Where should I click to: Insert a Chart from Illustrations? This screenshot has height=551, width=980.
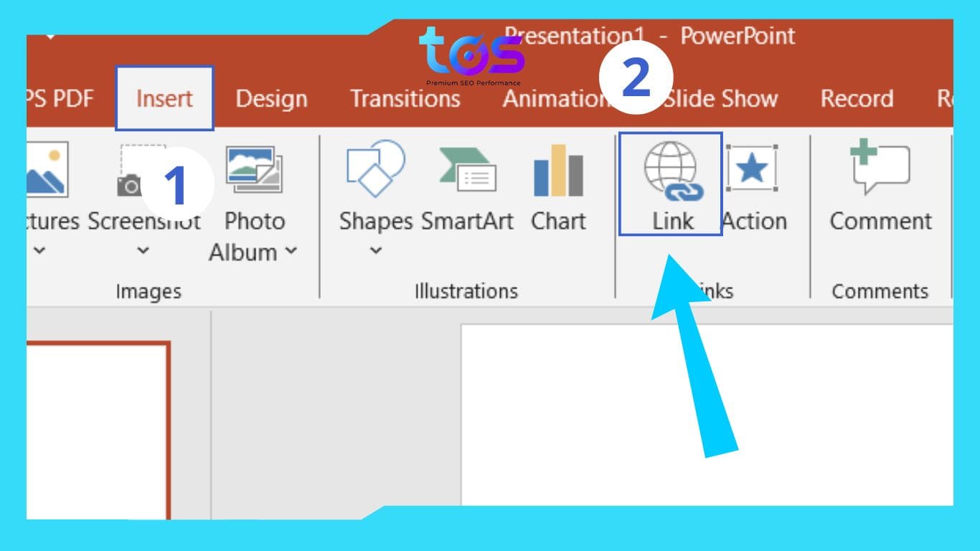point(558,170)
